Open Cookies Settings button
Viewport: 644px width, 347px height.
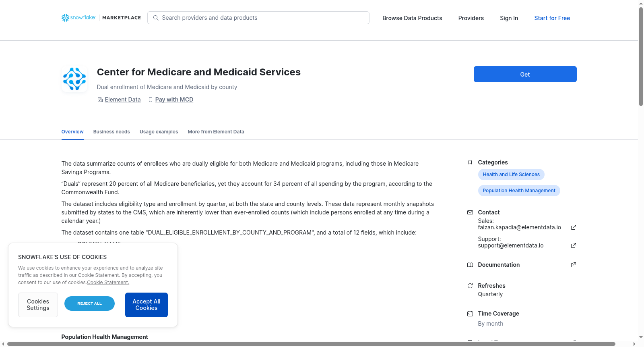38,305
